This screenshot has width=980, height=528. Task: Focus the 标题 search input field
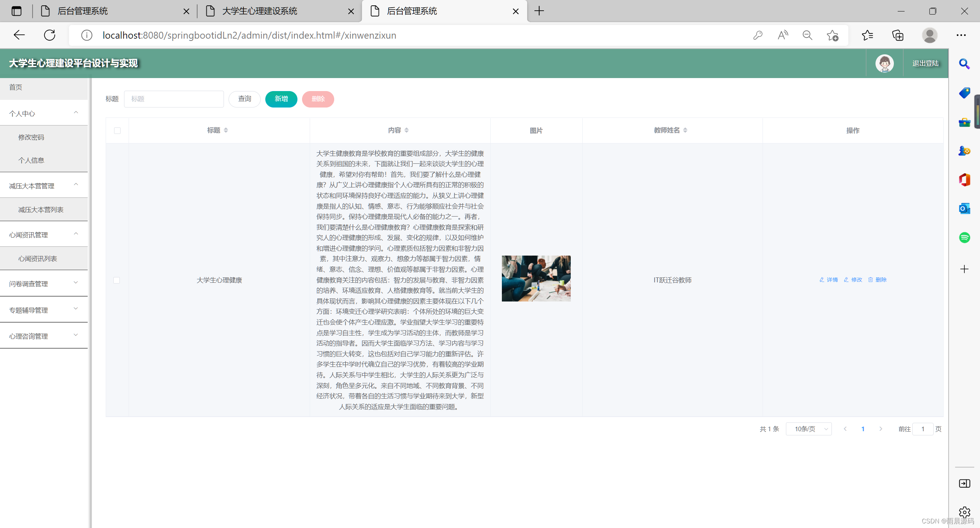coord(174,99)
